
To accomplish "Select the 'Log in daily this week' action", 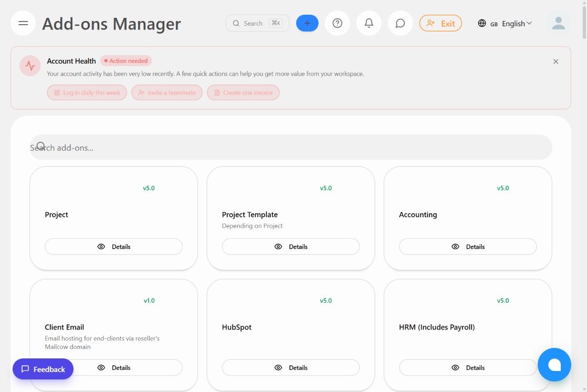I will [x=87, y=92].
